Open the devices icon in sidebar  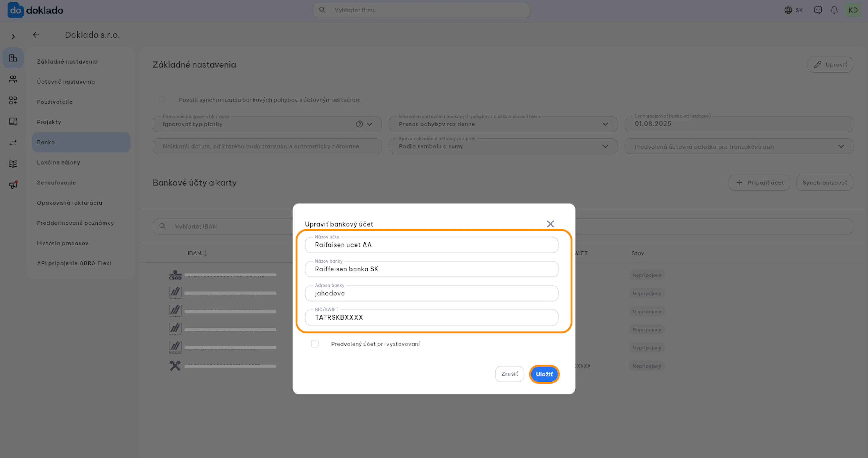click(x=13, y=122)
